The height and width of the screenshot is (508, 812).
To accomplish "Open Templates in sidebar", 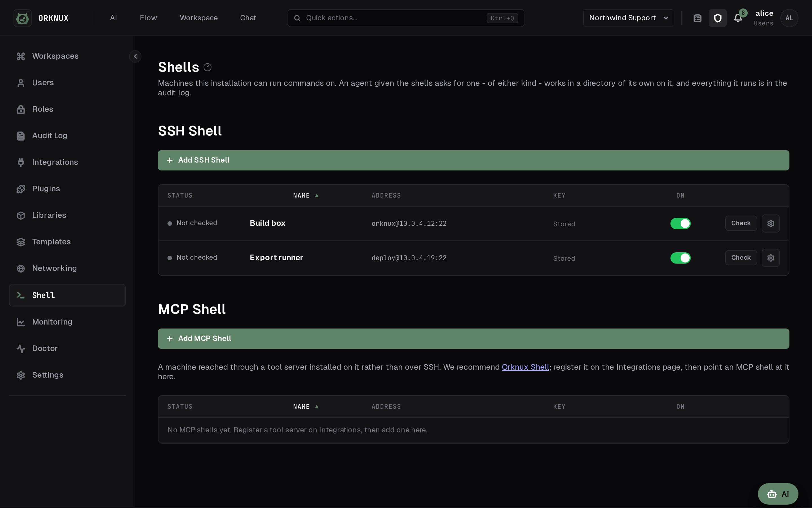I will [67, 242].
